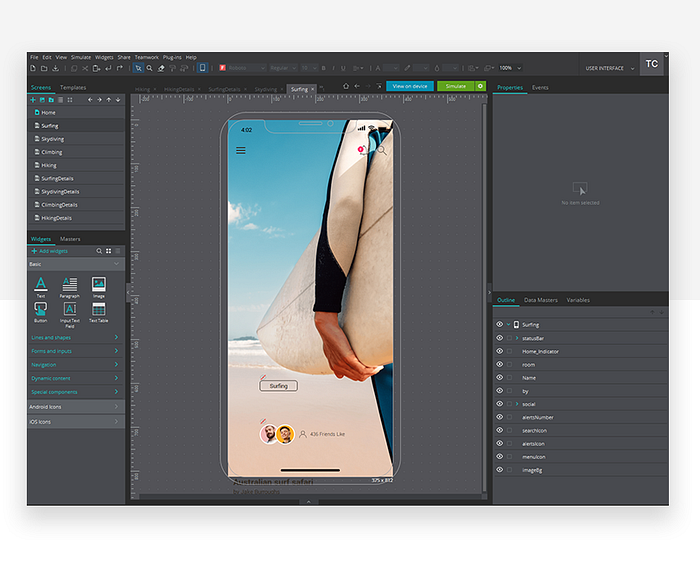
Task: Pick the Paragraph widget
Action: [70, 287]
